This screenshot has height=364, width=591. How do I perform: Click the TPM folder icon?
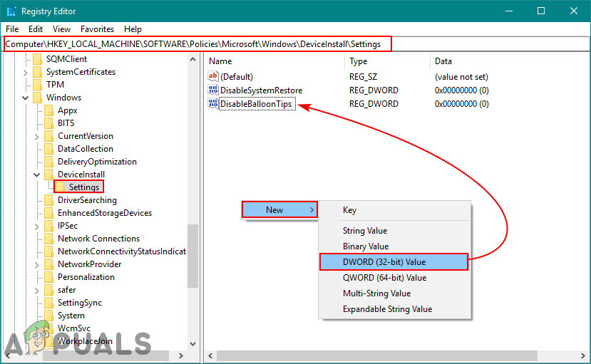(37, 85)
